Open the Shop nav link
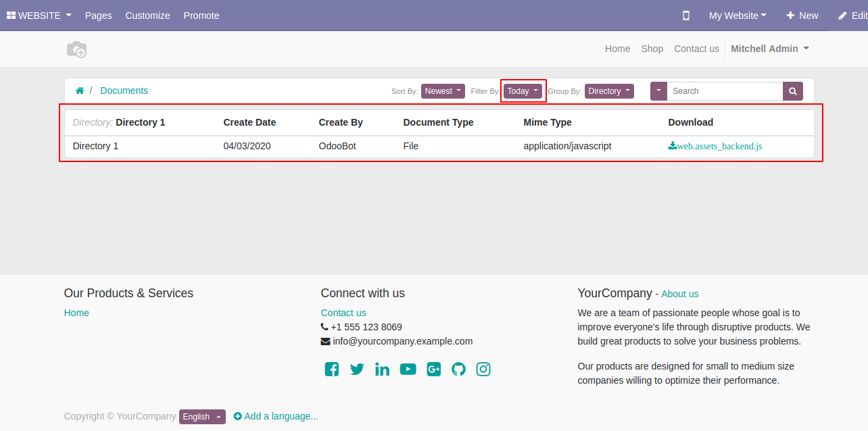The image size is (868, 431). pos(652,49)
